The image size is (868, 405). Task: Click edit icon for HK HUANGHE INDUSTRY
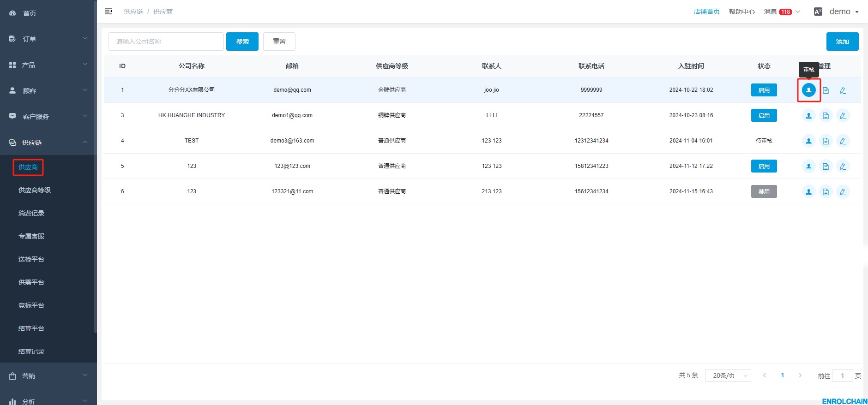point(843,115)
